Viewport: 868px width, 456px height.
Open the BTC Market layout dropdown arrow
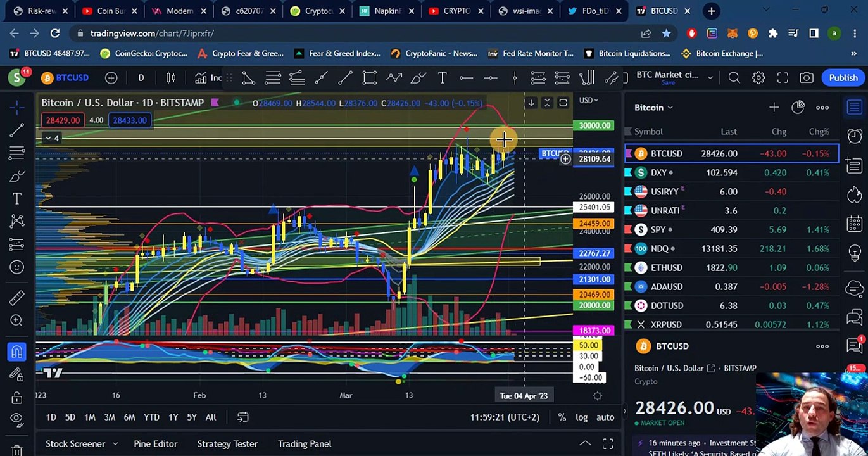pyautogui.click(x=710, y=78)
